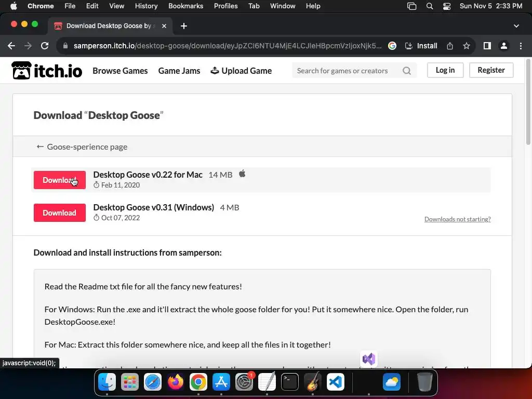The image size is (532, 399).
Task: Click the screen mirroring icon in menu bar
Action: point(411,6)
